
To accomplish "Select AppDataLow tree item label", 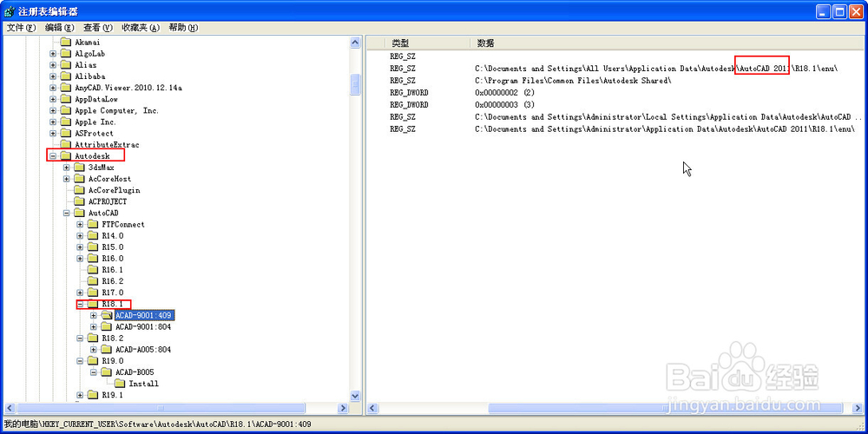I will pos(96,99).
